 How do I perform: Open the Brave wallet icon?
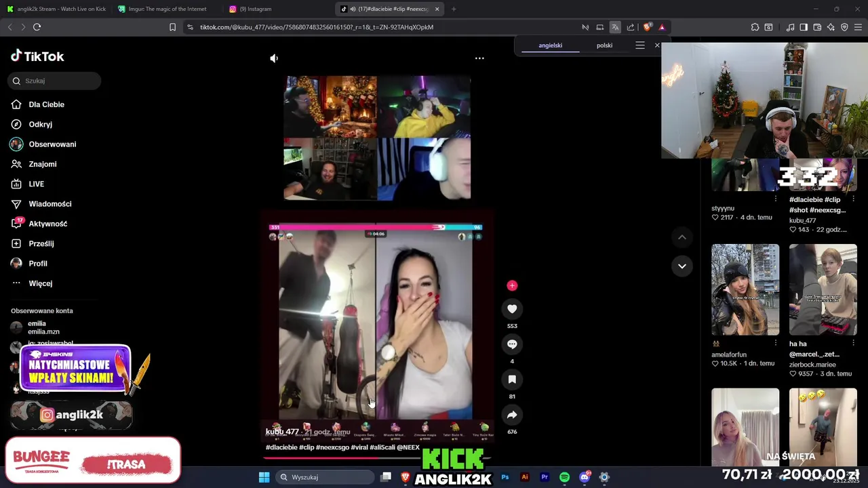tap(817, 27)
